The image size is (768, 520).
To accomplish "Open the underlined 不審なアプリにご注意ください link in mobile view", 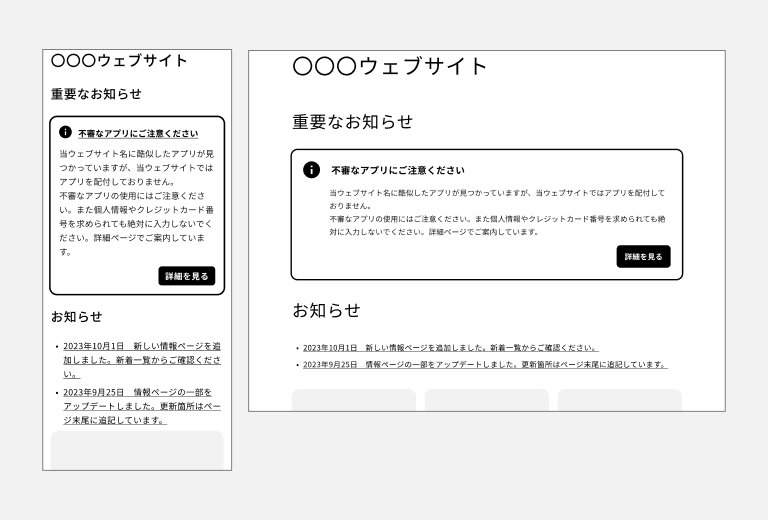I will click(138, 133).
